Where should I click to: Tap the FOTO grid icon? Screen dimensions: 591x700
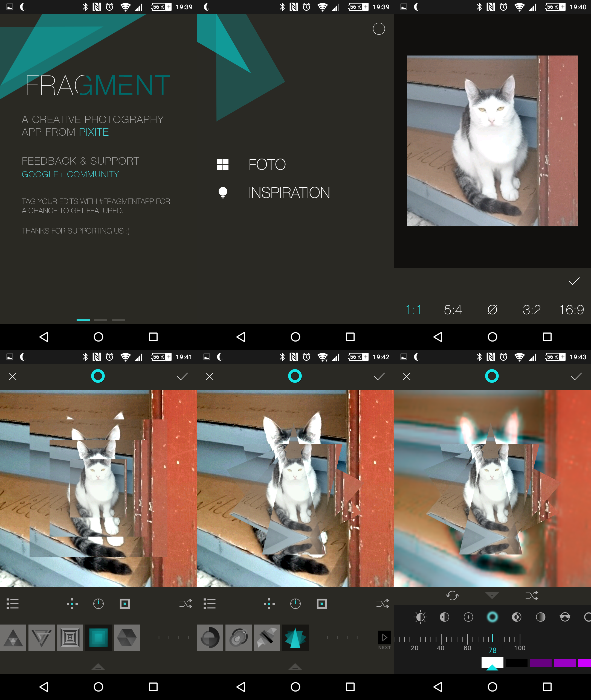click(222, 164)
